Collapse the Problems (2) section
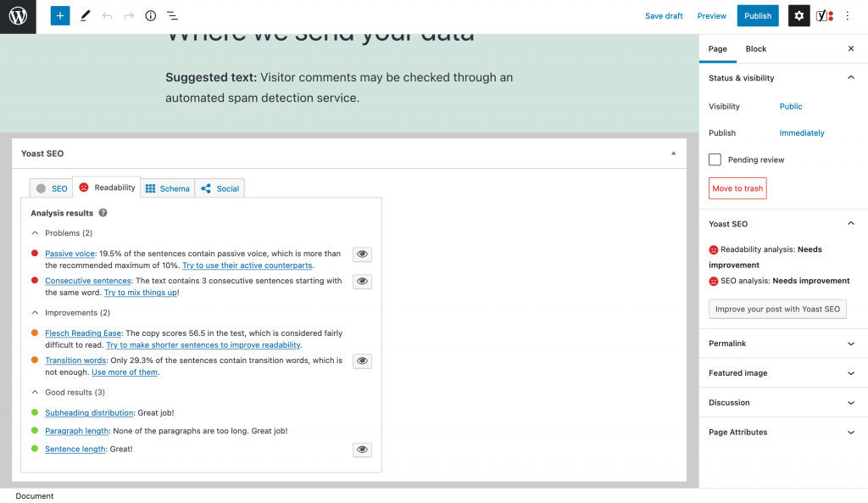This screenshot has width=868, height=503. tap(36, 233)
